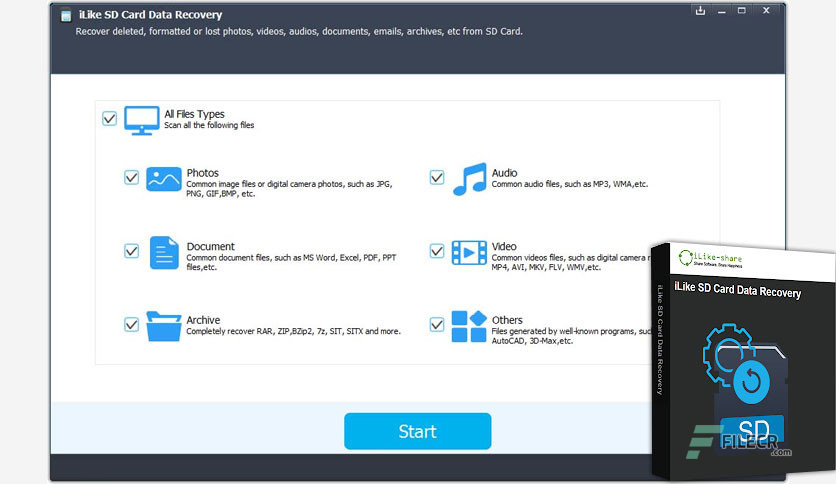Click the Others tiles icon
This screenshot has height=484, width=836.
click(x=469, y=326)
